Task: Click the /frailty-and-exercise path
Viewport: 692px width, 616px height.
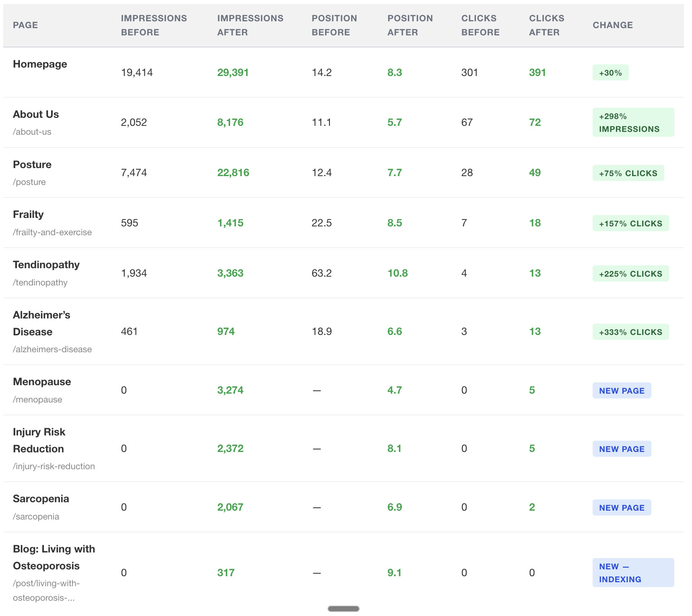Action: (52, 232)
